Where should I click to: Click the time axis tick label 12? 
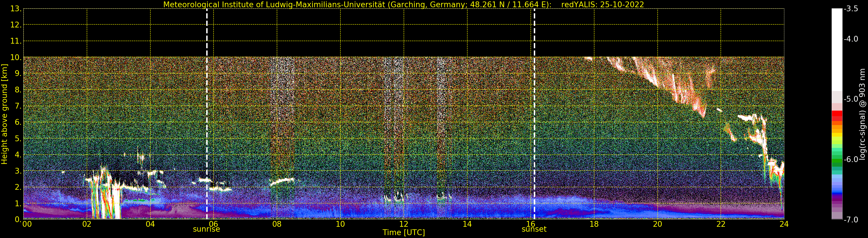click(404, 224)
